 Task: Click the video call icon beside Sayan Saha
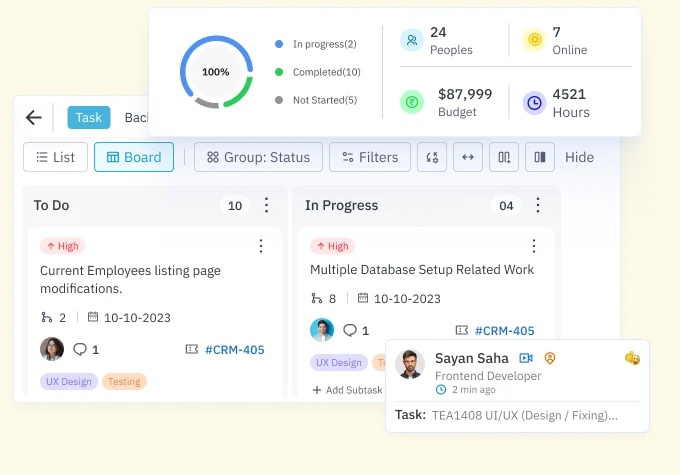(526, 358)
